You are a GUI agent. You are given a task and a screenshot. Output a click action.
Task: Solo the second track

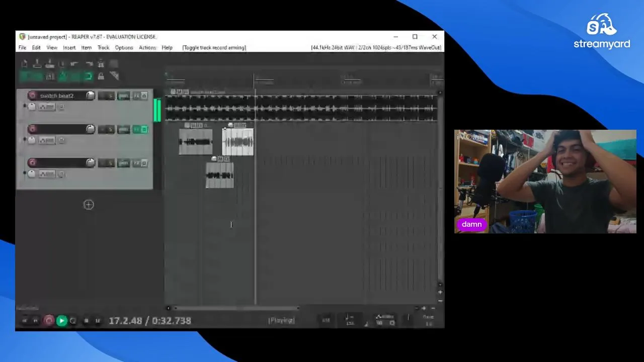coord(110,129)
